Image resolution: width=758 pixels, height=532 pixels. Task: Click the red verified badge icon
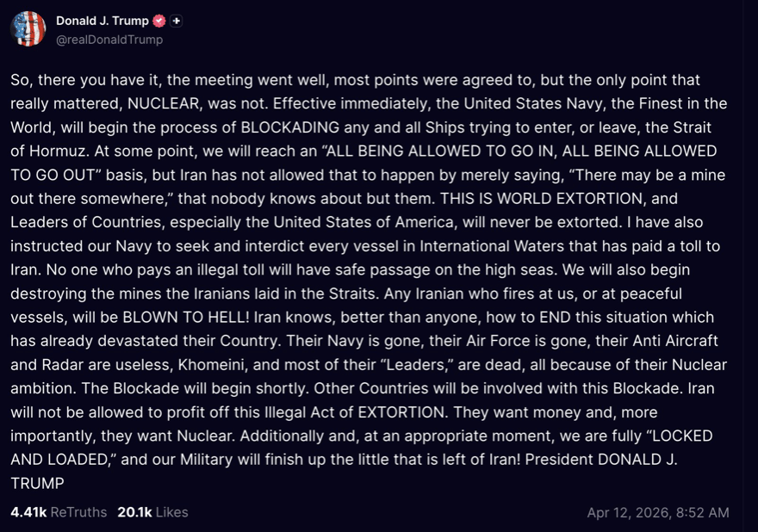click(158, 21)
